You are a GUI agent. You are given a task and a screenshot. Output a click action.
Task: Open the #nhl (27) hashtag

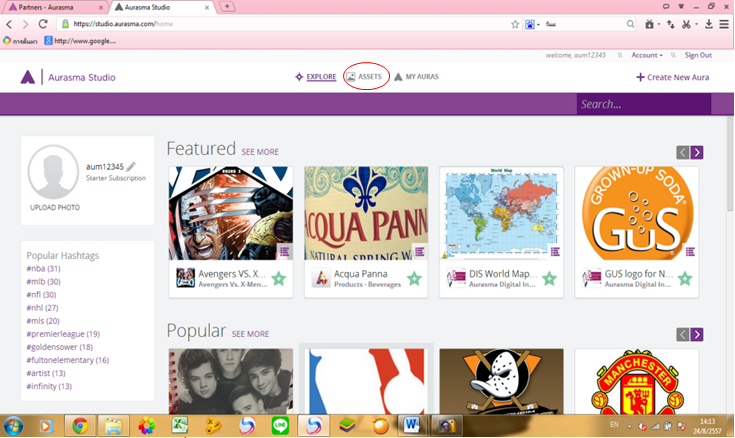coord(42,308)
